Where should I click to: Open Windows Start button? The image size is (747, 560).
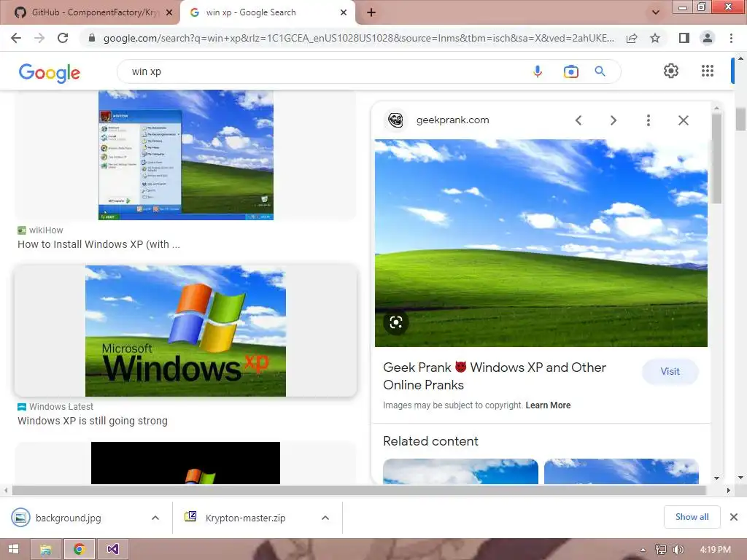click(x=13, y=549)
